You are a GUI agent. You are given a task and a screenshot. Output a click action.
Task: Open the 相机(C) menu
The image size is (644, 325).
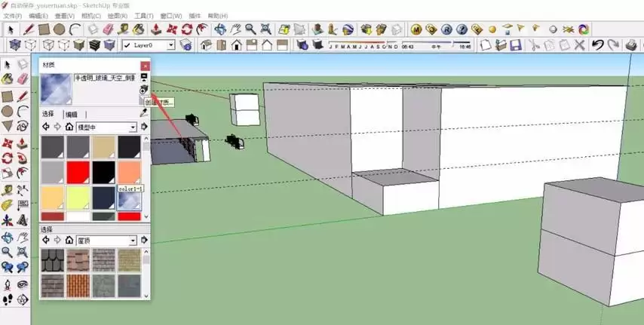91,16
